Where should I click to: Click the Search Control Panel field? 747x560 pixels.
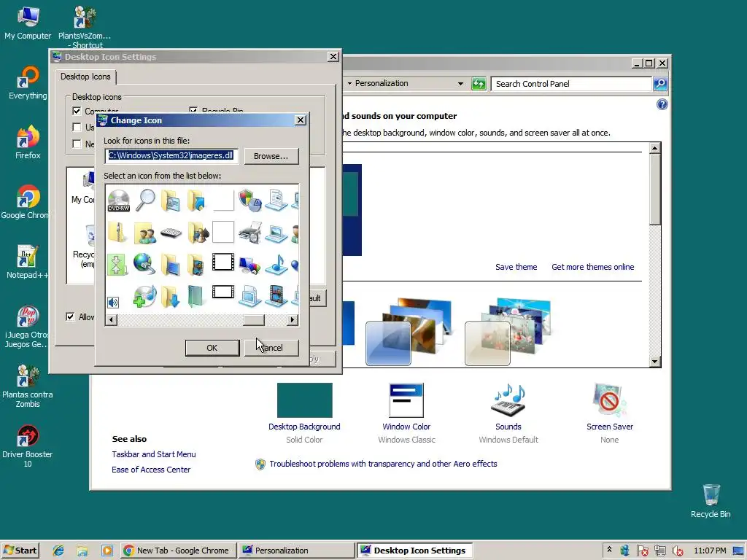tap(571, 84)
